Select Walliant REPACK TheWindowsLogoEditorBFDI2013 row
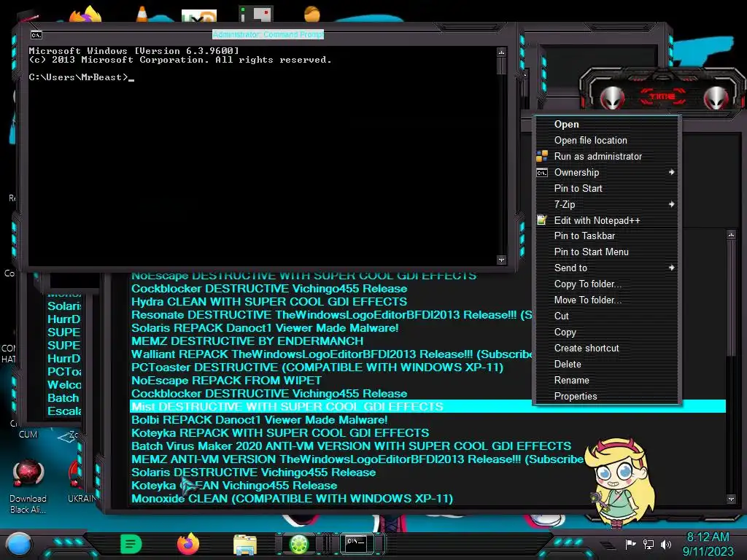The height and width of the screenshot is (560, 747). click(x=332, y=354)
